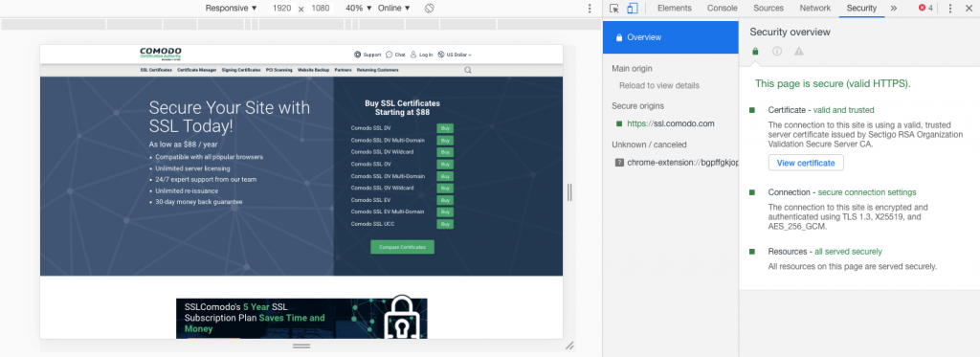The height and width of the screenshot is (357, 980).
Task: Click the Support link text
Action: pos(372,55)
